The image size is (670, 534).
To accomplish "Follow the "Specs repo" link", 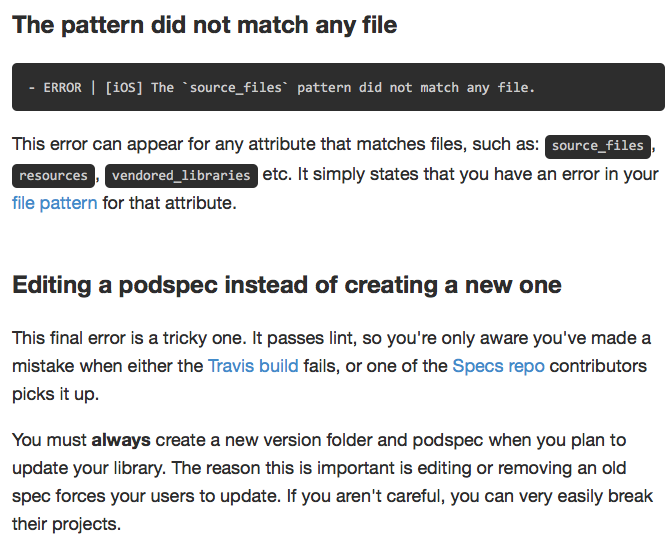I will tap(498, 367).
